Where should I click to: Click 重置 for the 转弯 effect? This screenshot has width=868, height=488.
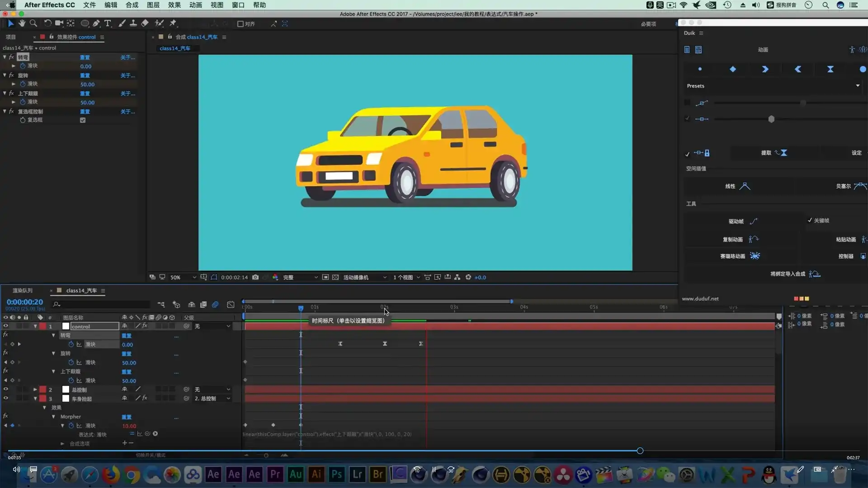click(85, 57)
